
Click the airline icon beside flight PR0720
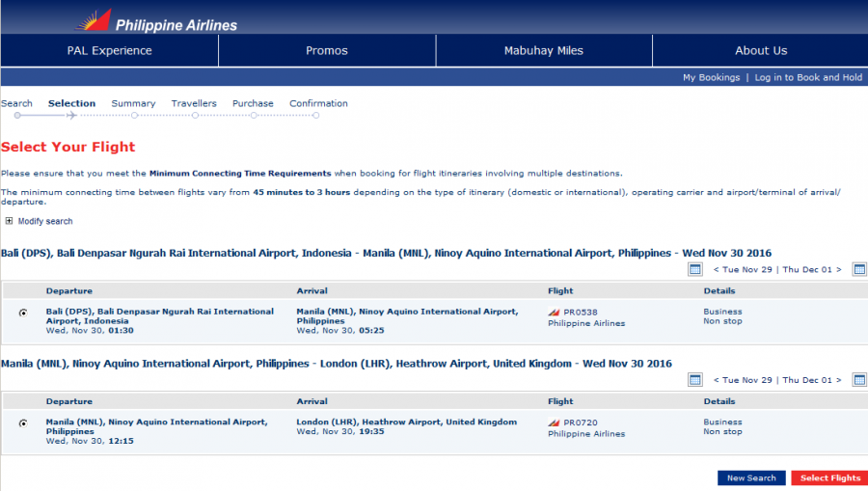[554, 423]
